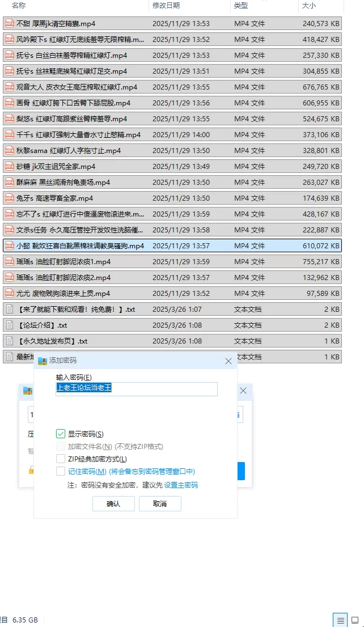Switch to large thumbnails view icon
Screen dimensions: 364x627
click(355, 620)
